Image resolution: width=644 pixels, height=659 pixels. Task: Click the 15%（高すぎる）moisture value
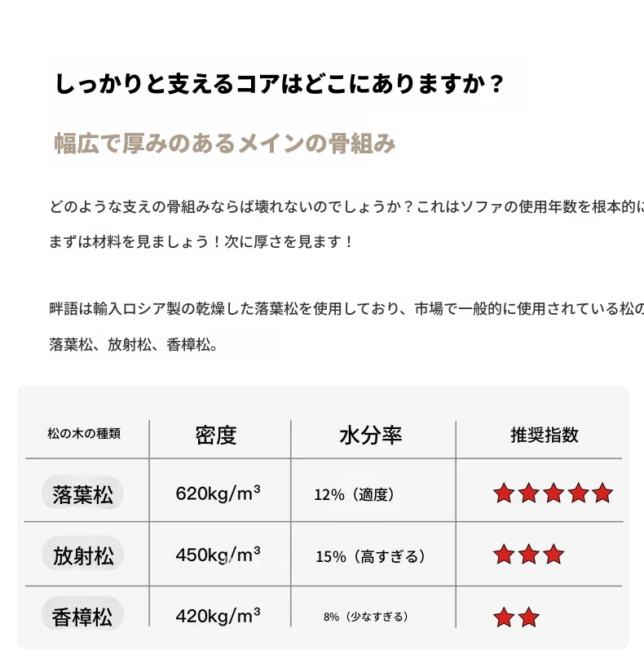tap(371, 556)
